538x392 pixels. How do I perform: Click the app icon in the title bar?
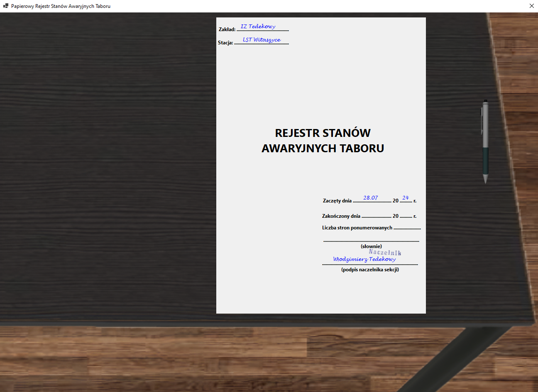(5, 6)
